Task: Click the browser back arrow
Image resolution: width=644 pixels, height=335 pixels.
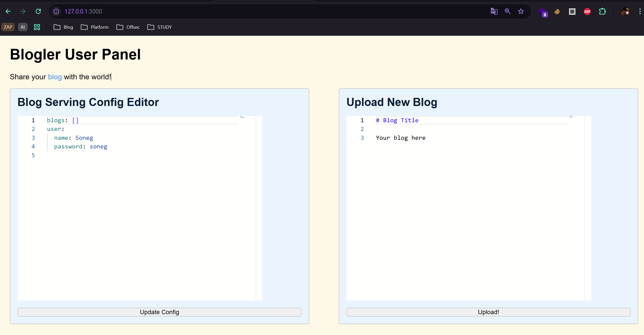Action: pyautogui.click(x=8, y=11)
